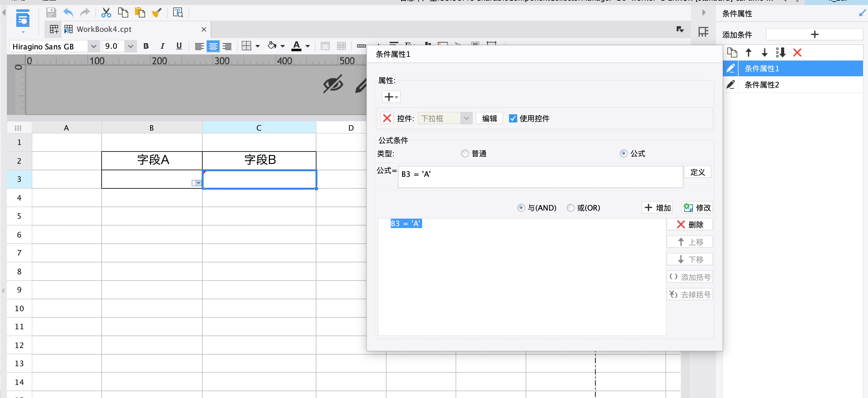Open the border style dropdown arrow

257,46
